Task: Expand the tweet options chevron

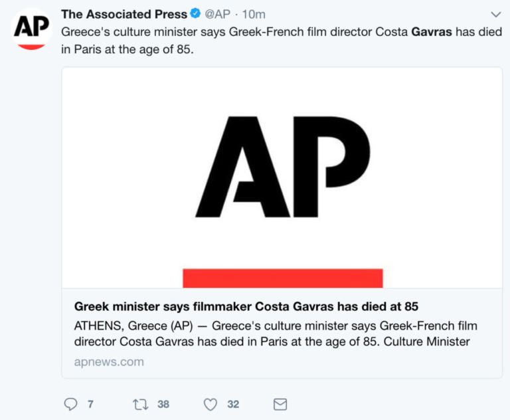Action: 495,15
